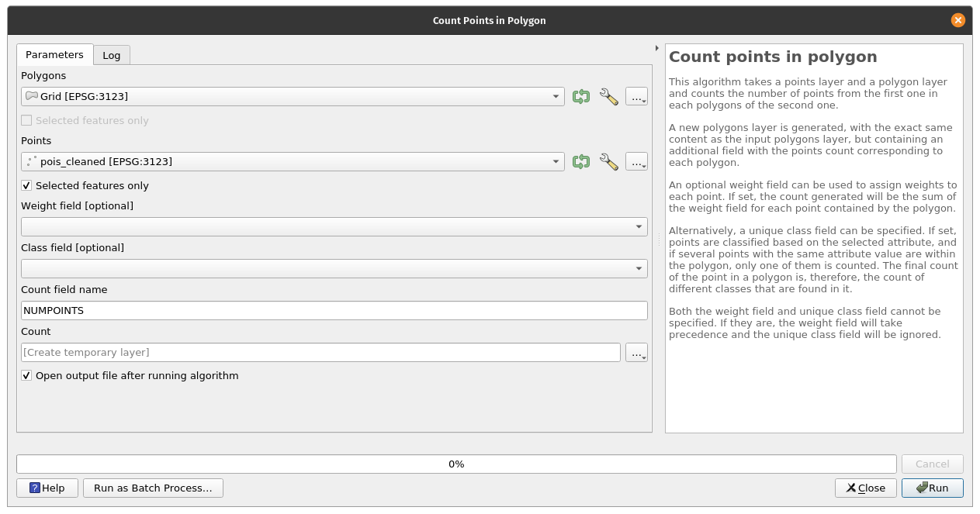Click iterate-over-features icon for Points layer
The image size is (980, 514).
click(x=580, y=162)
